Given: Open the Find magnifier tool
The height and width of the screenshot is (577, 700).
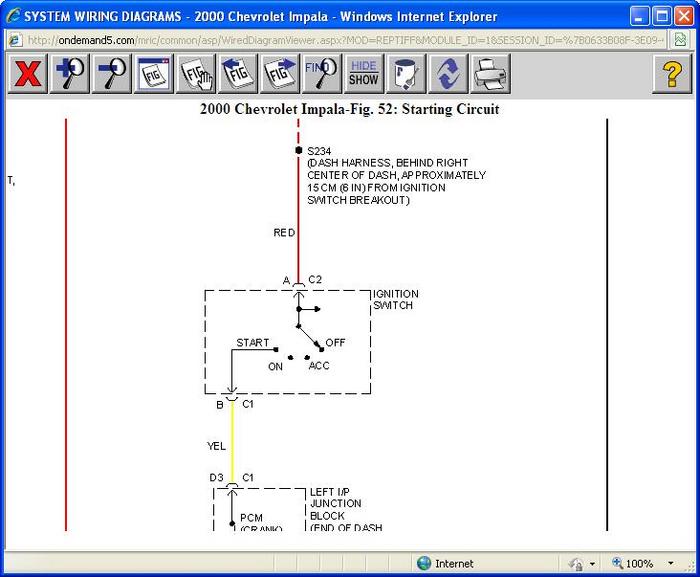Looking at the screenshot, I should click(322, 74).
